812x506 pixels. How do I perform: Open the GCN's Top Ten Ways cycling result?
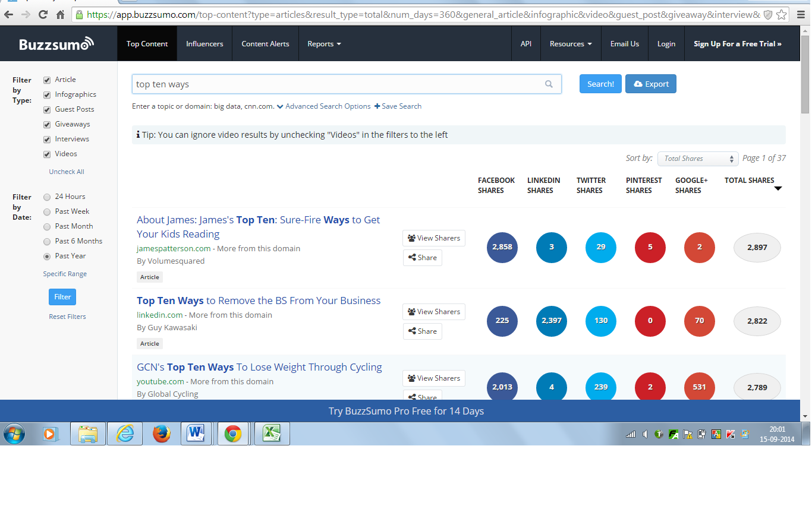pos(259,367)
